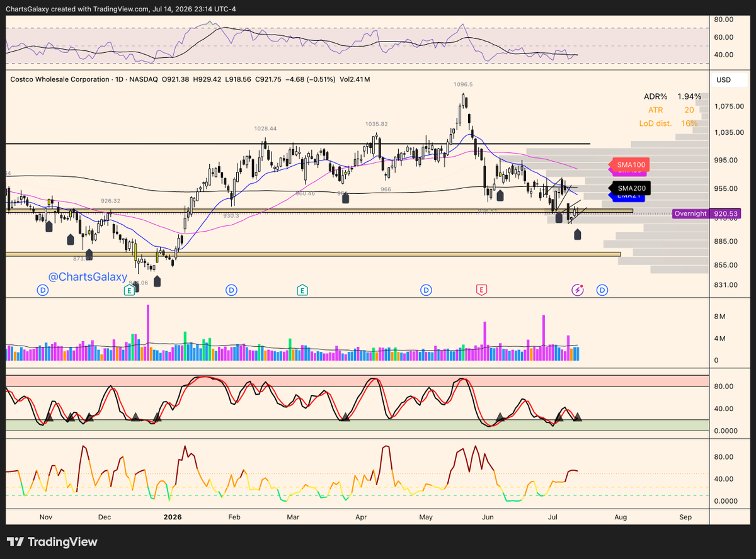
Task: Click the Vol 2.41M header value
Action: click(355, 79)
